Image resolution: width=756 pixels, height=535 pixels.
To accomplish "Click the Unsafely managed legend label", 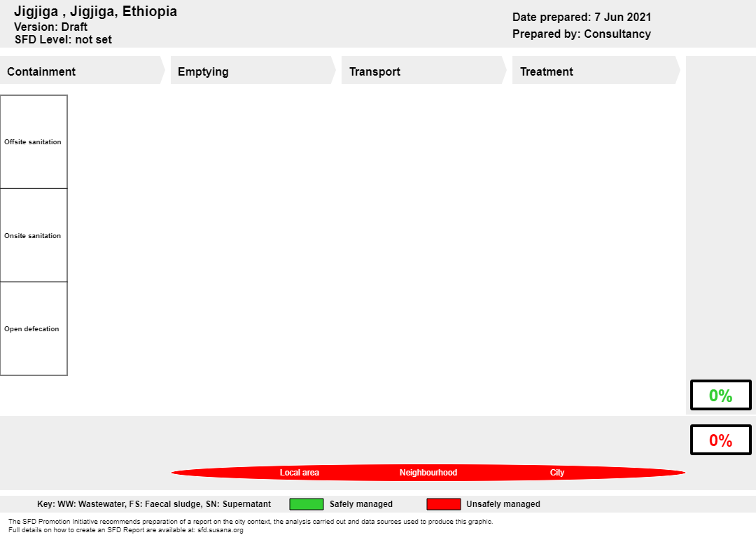I will coord(503,504).
